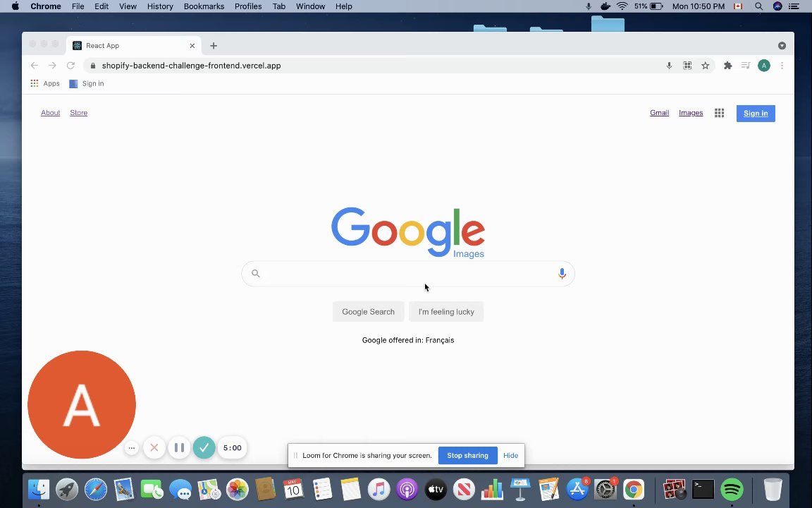Open Notification Center list icon
This screenshot has width=812, height=508.
[794, 6]
